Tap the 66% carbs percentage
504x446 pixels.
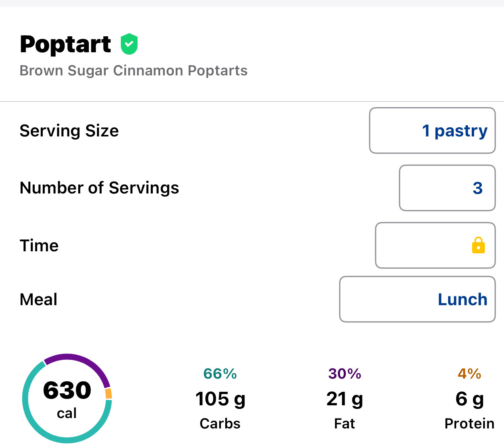(x=220, y=374)
